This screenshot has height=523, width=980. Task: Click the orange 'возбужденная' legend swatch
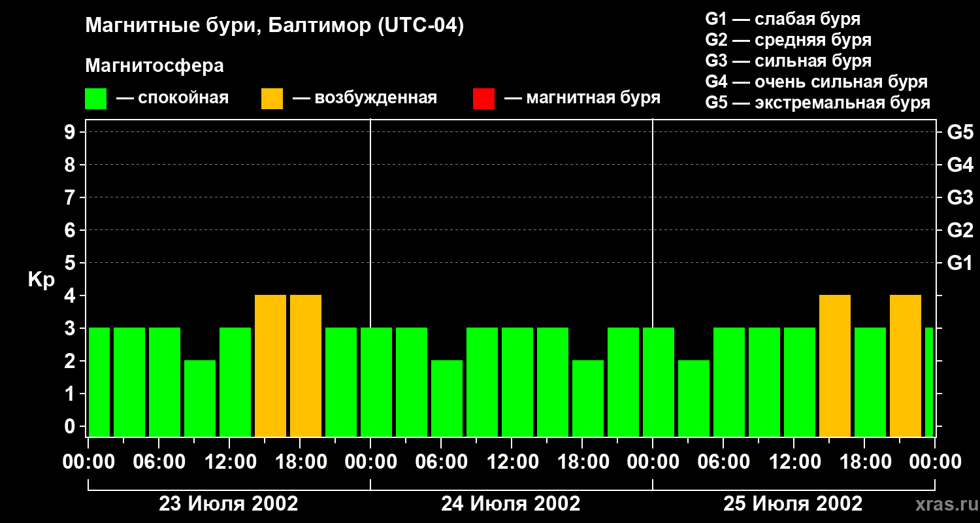[272, 99]
